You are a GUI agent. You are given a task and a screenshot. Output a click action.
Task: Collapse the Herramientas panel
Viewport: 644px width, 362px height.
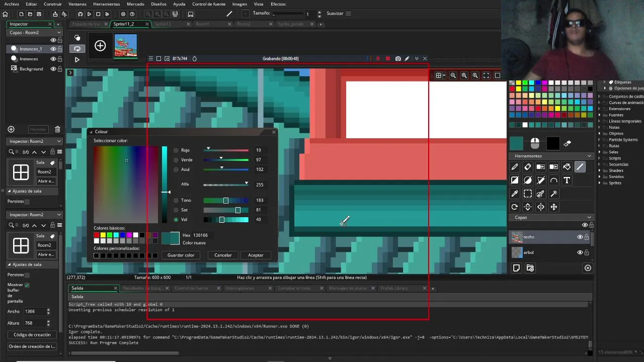click(589, 156)
